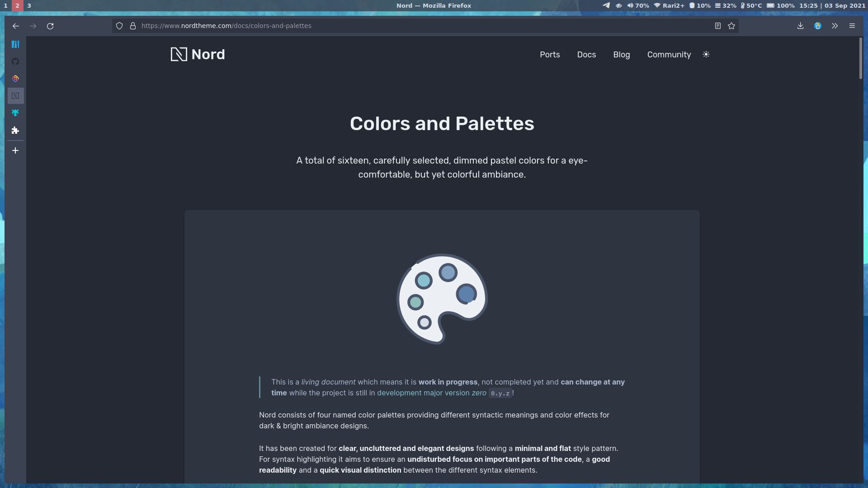Expand the overflow menu with double chevron
Screen dimensions: 868x488
click(x=835, y=26)
